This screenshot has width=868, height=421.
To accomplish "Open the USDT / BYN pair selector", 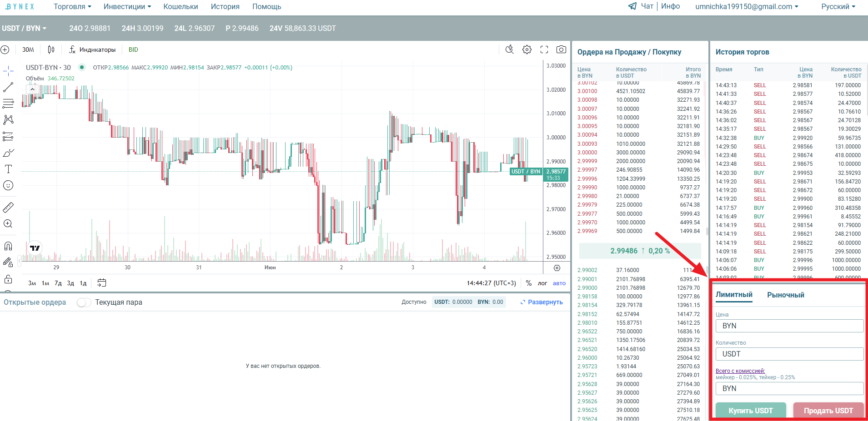I will [x=24, y=28].
